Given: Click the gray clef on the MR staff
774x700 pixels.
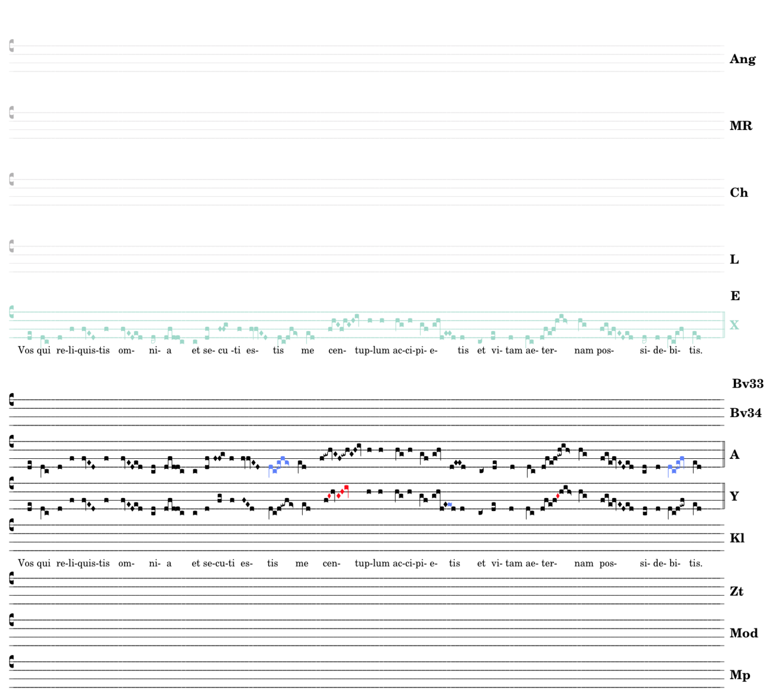Looking at the screenshot, I should (x=12, y=113).
